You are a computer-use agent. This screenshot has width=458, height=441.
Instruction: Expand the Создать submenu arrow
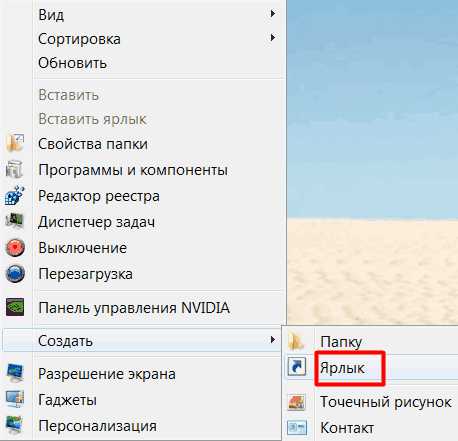(273, 340)
